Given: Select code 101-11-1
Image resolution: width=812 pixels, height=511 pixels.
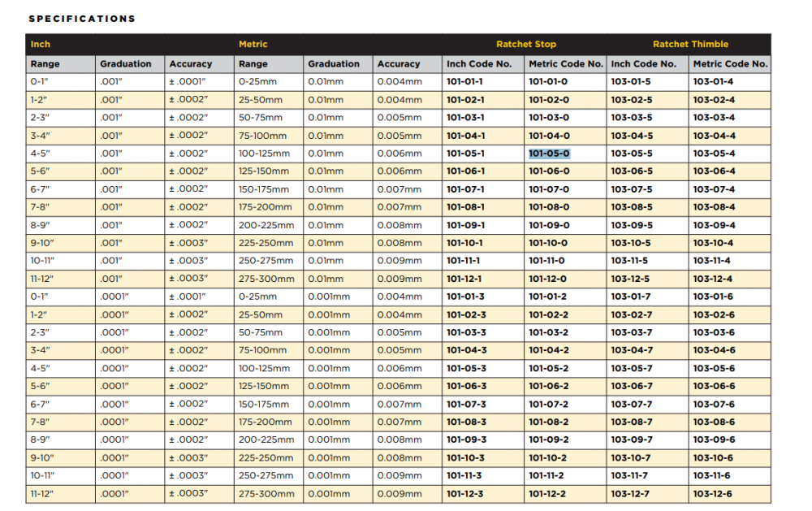Looking at the screenshot, I should [464, 261].
